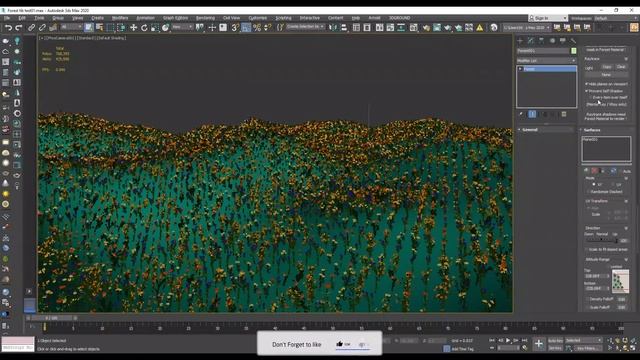Open the Rendering menu
640x360 pixels.
205,18
